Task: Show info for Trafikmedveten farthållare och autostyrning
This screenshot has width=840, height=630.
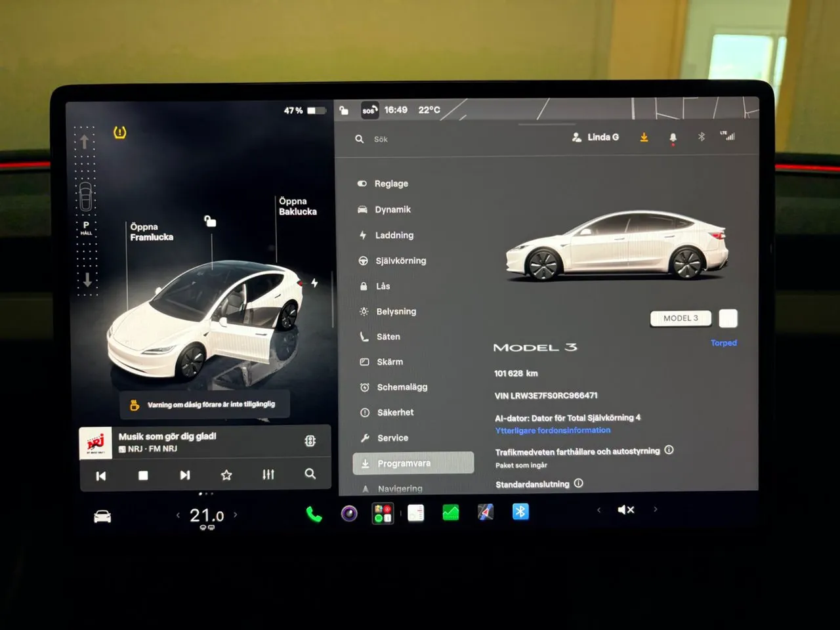Action: [669, 450]
